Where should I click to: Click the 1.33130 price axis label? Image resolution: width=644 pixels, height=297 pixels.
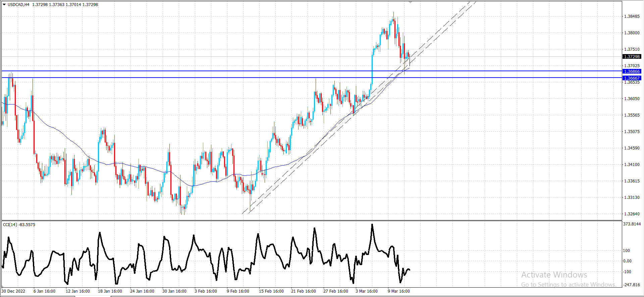[632, 198]
